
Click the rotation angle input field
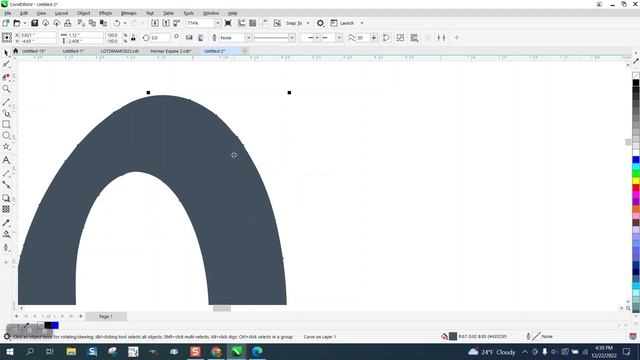tap(160, 38)
